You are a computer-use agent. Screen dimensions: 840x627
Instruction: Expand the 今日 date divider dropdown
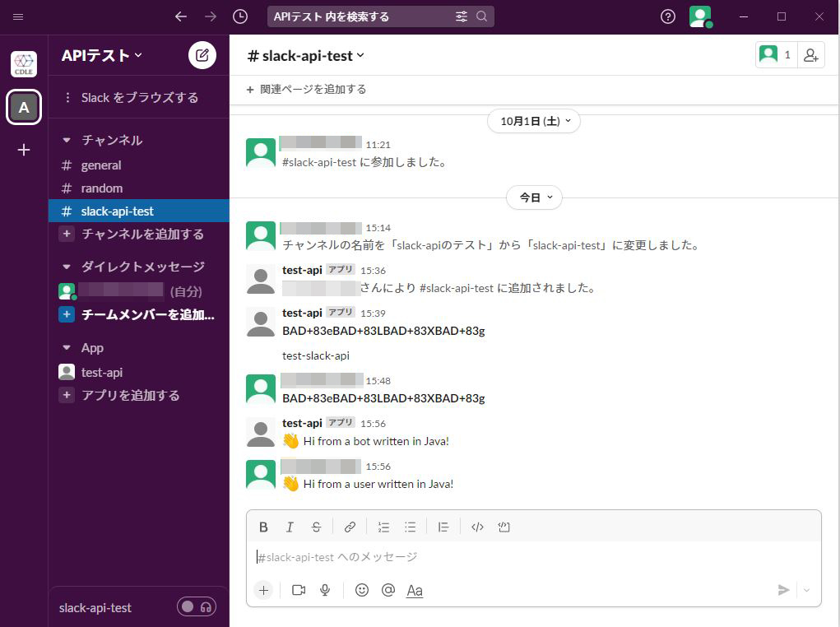pos(534,197)
